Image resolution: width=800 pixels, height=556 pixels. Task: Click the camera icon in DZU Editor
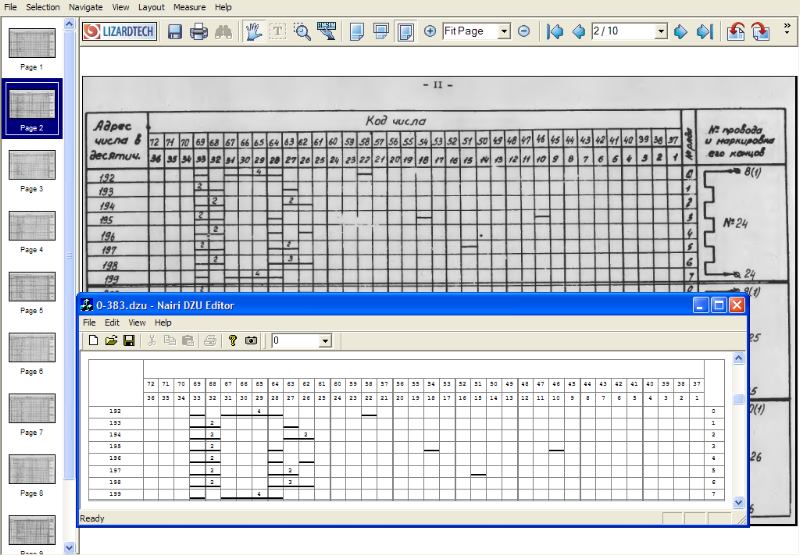[x=251, y=341]
